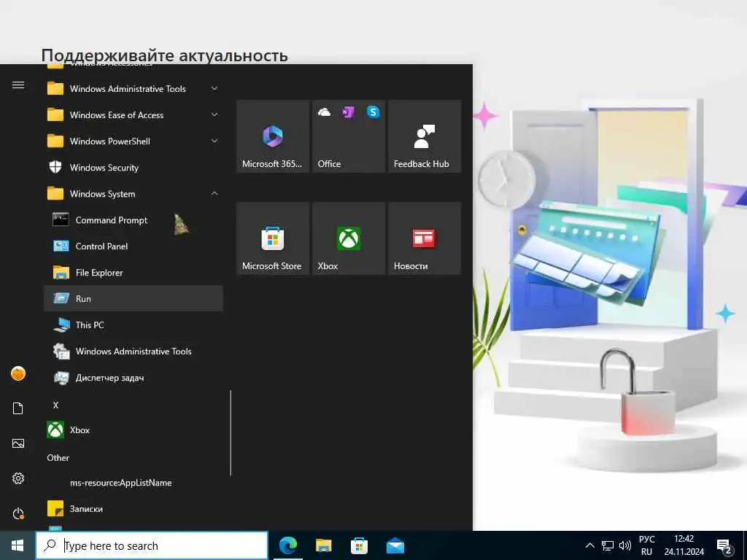Expand the Windows Ease of Access chevron
The width and height of the screenshot is (747, 560).
[x=214, y=114]
